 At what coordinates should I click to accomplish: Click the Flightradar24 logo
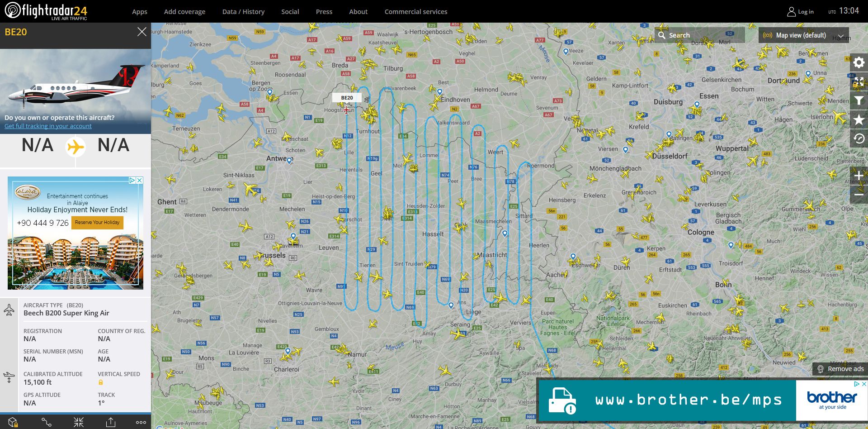[46, 11]
